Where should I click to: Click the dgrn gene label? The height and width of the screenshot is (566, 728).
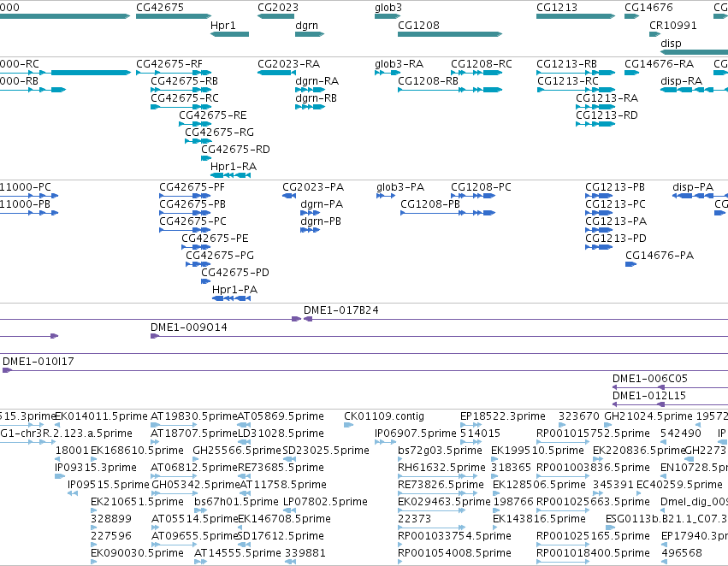click(x=306, y=25)
